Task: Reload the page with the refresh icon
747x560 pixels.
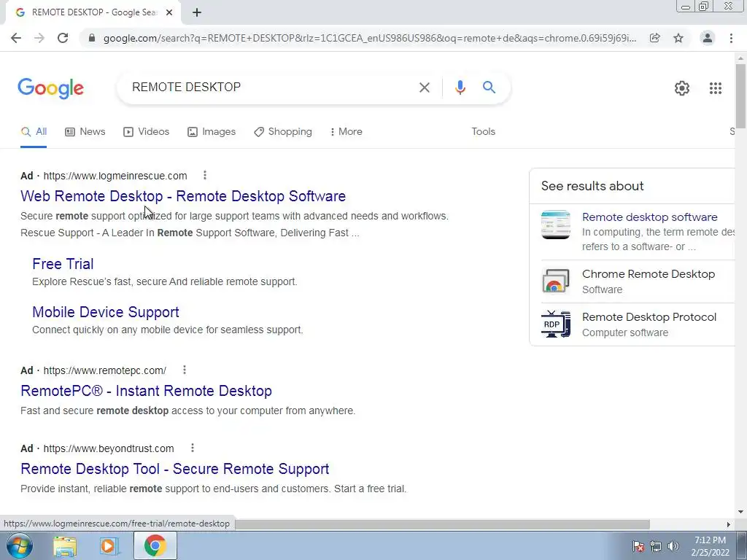Action: (63, 38)
